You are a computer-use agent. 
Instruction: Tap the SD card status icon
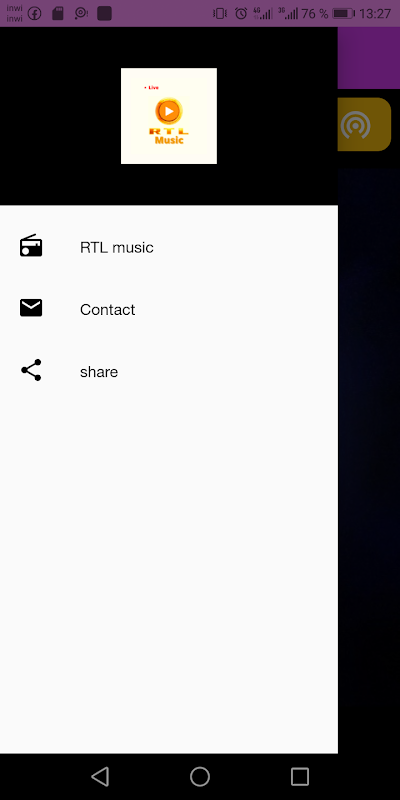pos(58,13)
